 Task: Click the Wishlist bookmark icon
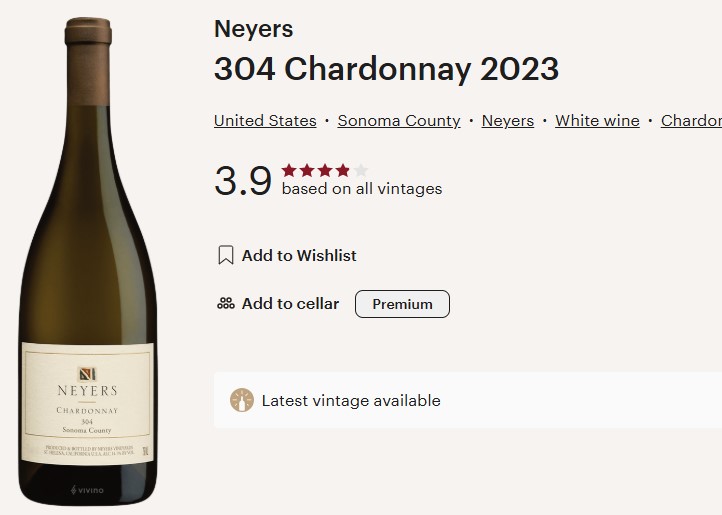(x=226, y=255)
